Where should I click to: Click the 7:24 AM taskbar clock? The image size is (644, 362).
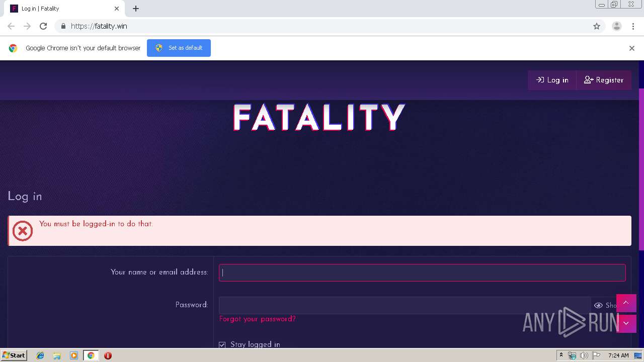click(618, 355)
